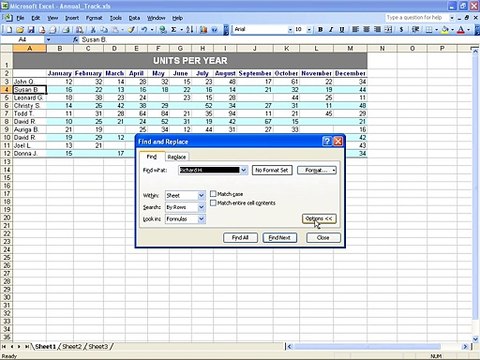The width and height of the screenshot is (480, 360).
Task: Open the Fill Color palette dropdown arrow
Action: tap(452, 30)
